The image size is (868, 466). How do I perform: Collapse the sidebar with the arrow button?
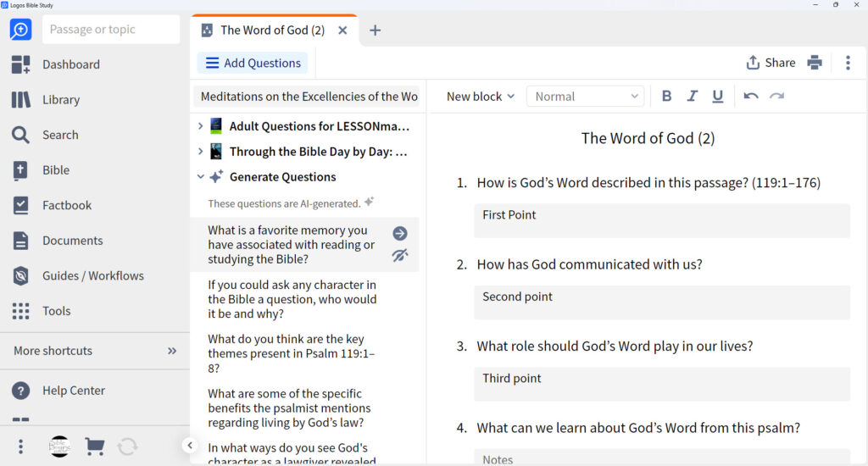tap(190, 445)
